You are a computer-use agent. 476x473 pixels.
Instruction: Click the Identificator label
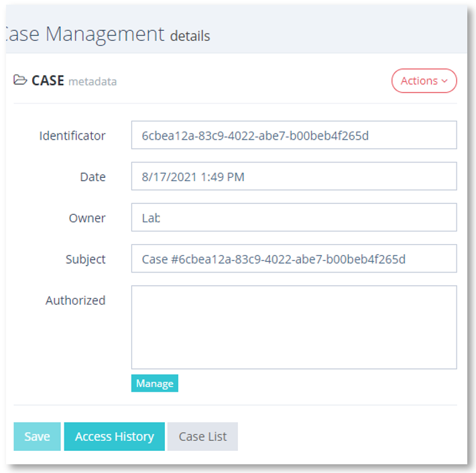point(72,136)
